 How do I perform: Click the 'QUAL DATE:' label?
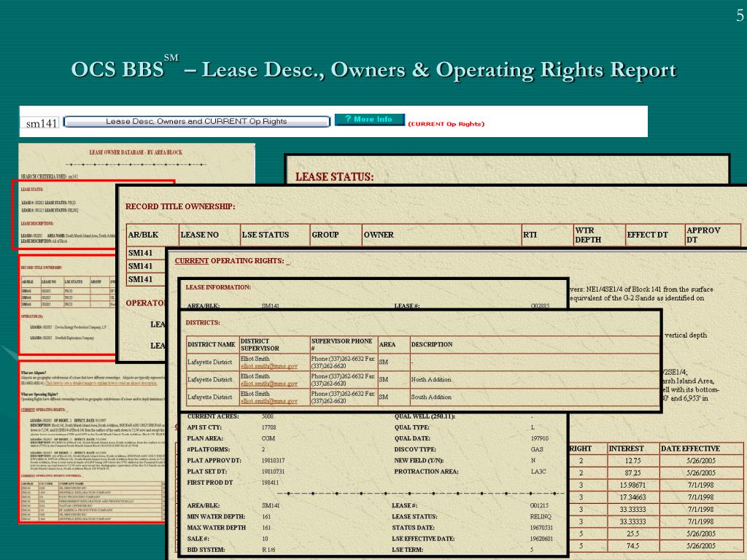point(412,438)
